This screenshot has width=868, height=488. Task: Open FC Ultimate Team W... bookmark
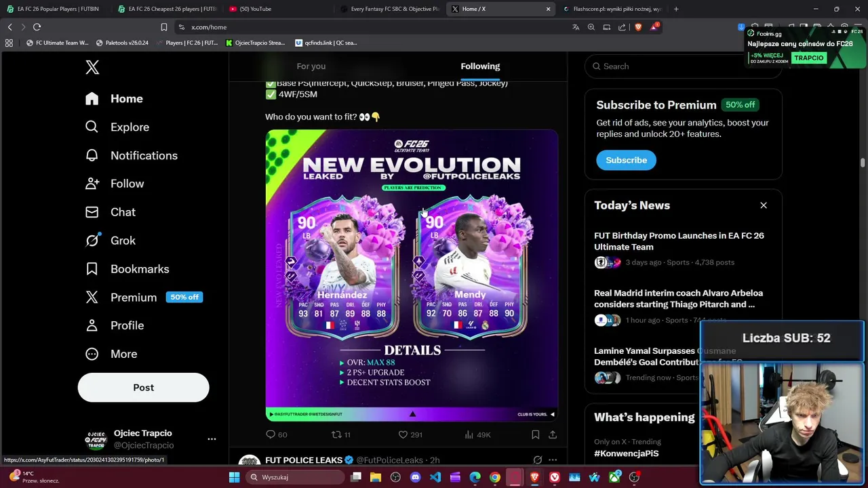pos(57,43)
